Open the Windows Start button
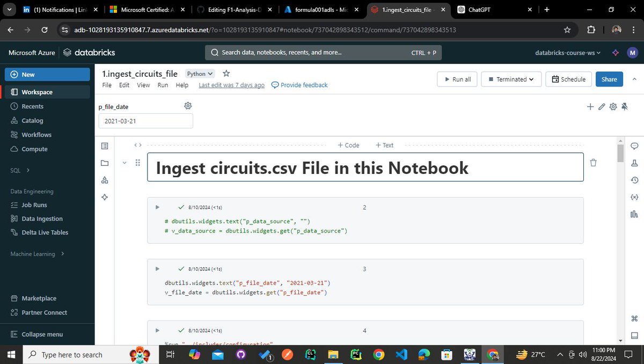The image size is (644, 364). coord(12,355)
